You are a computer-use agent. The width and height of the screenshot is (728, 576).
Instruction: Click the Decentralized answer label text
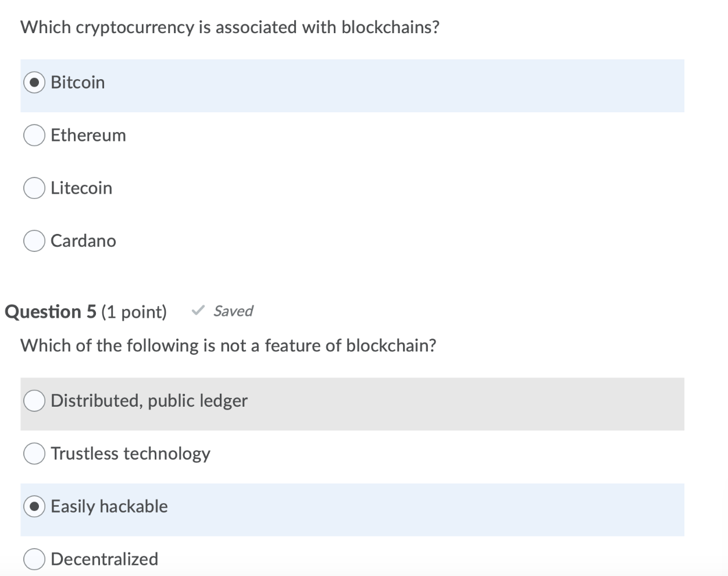pos(104,559)
